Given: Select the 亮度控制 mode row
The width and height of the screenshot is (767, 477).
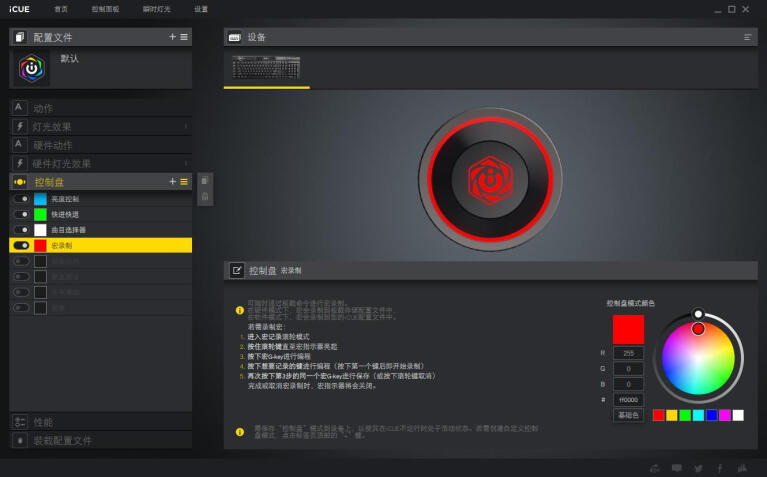Looking at the screenshot, I should click(x=100, y=199).
